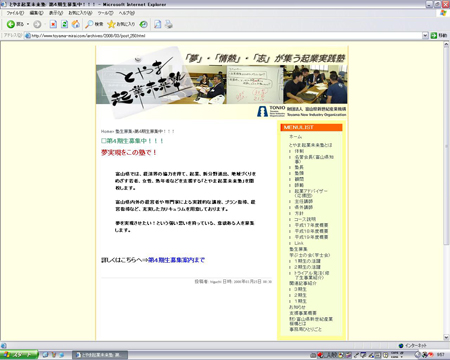Open the ヘルプ (Help) menu
The height and width of the screenshot is (360, 450).
[127, 13]
